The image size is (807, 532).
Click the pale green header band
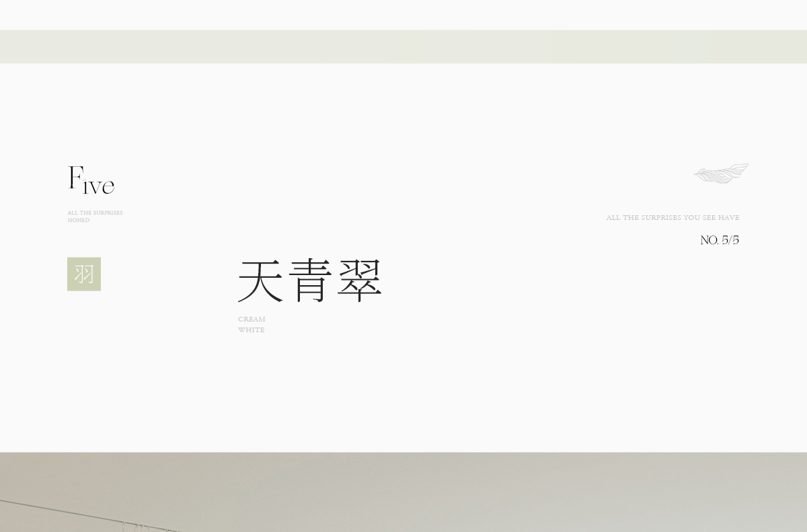[403, 46]
